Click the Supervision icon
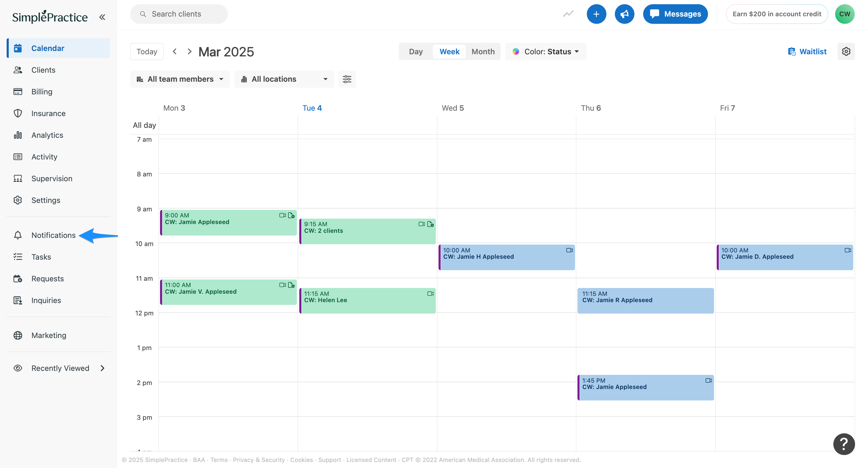This screenshot has width=868, height=468. (x=18, y=179)
